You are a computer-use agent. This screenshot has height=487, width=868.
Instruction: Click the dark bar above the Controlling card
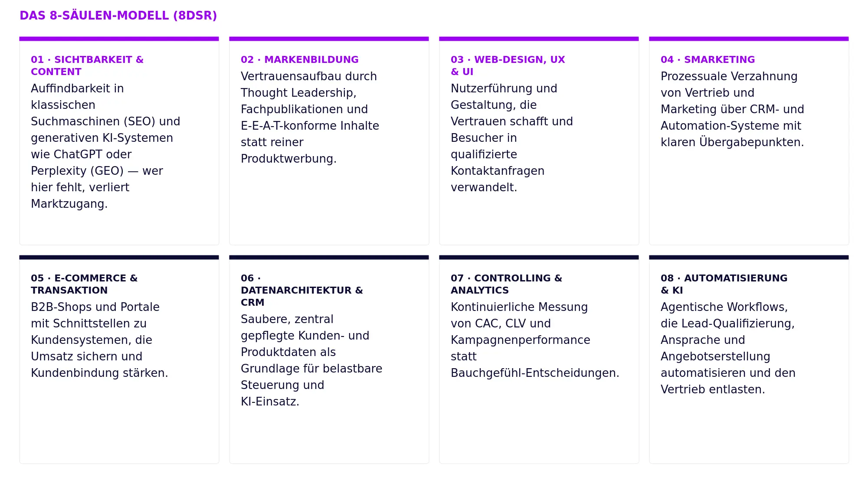[x=539, y=257]
